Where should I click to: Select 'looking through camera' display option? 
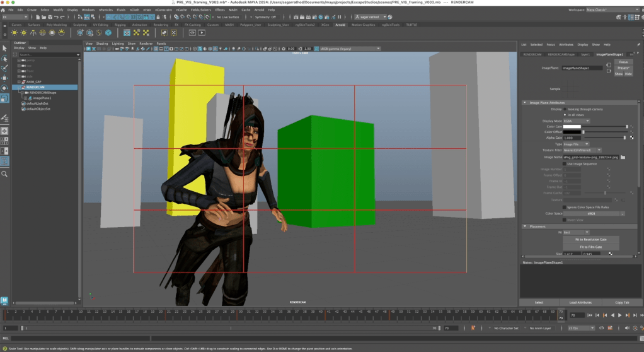pyautogui.click(x=565, y=109)
